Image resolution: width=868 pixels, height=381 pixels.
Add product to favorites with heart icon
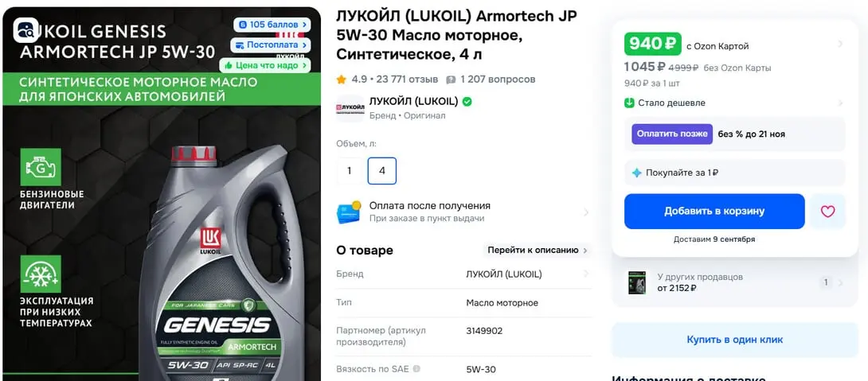827,212
